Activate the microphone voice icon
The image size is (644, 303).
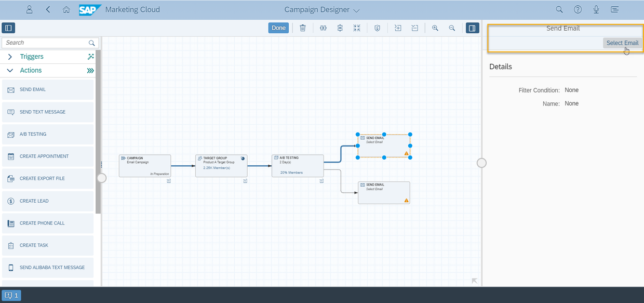pyautogui.click(x=596, y=9)
